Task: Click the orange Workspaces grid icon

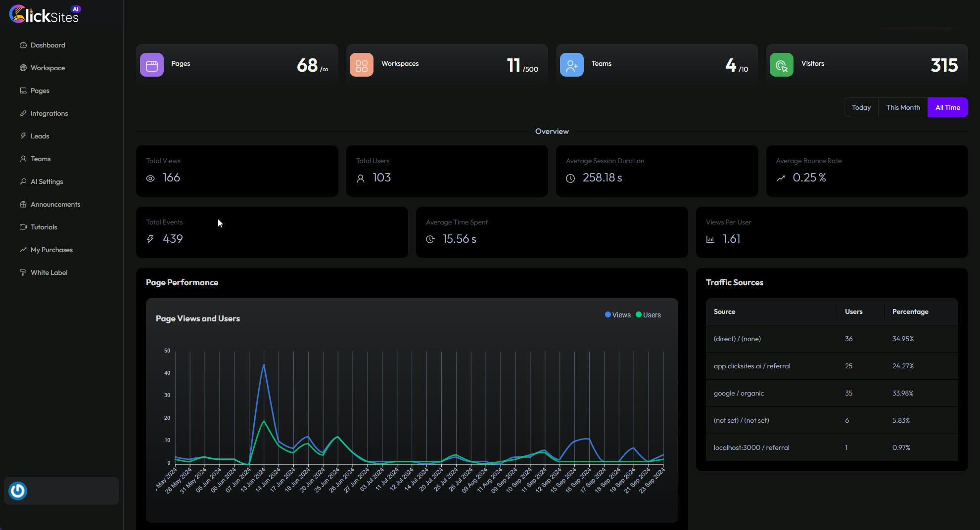Action: pos(362,65)
